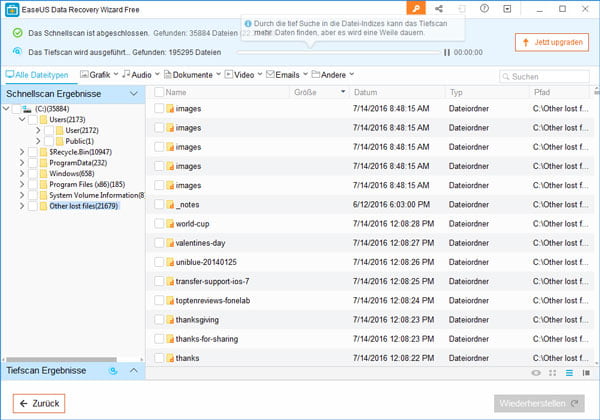Check the _notes folder checkbox
The image size is (600, 420).
[x=159, y=204]
